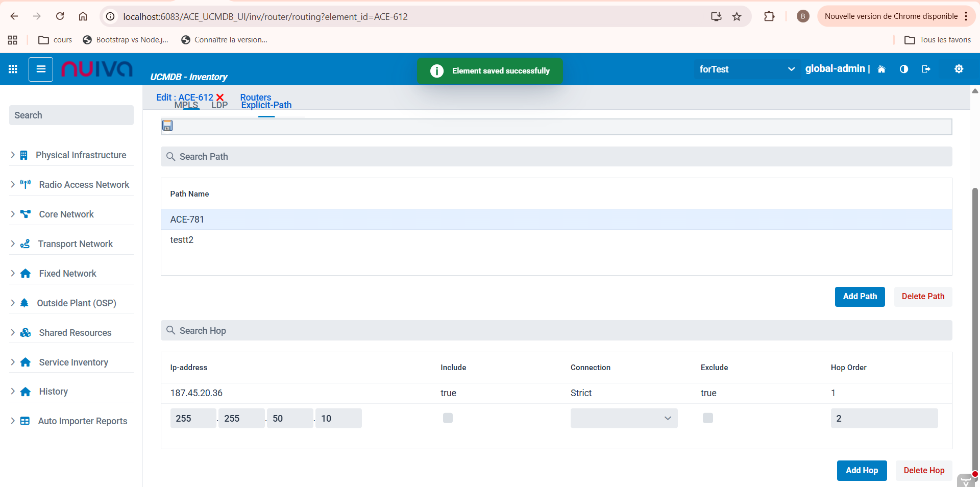Open the Connection dropdown in hop row
This screenshot has height=487, width=980.
click(624, 418)
